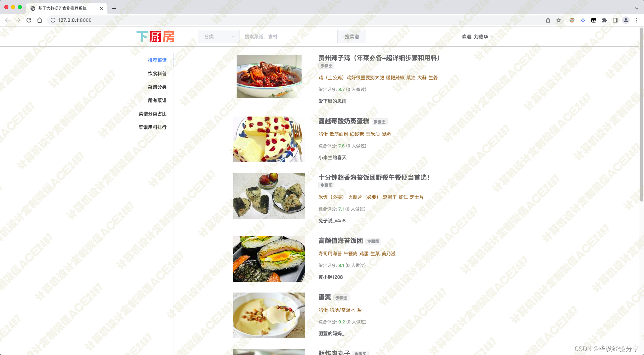644x355 pixels.
Task: Open recipe title 蔓越莓酸奶蒸蛋糕
Action: [x=344, y=121]
